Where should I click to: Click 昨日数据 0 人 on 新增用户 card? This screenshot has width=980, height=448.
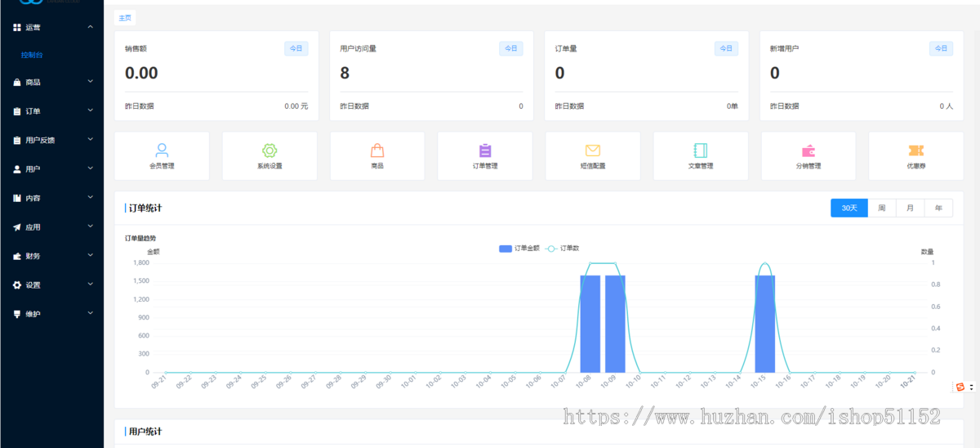[946, 106]
